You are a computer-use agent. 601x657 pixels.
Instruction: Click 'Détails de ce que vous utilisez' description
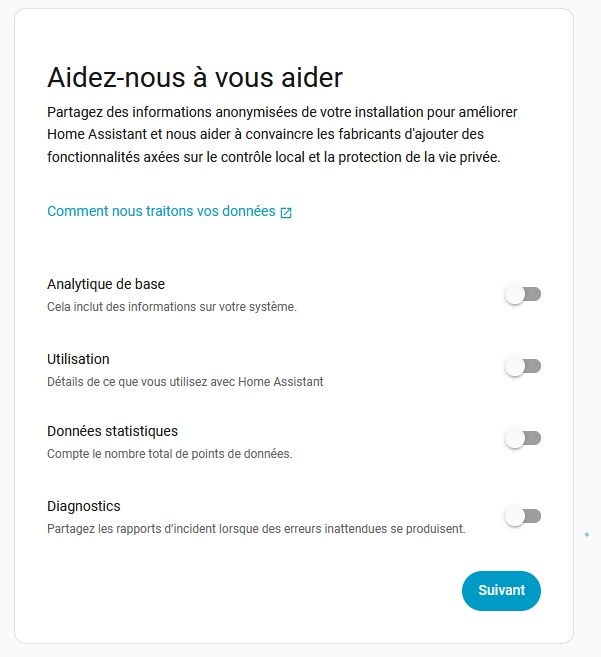(185, 381)
